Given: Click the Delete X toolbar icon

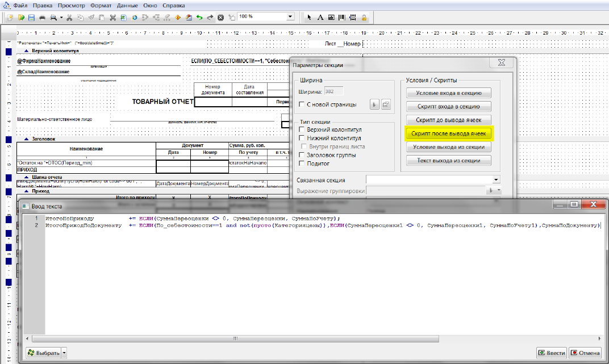Looking at the screenshot, I should pyautogui.click(x=112, y=18).
